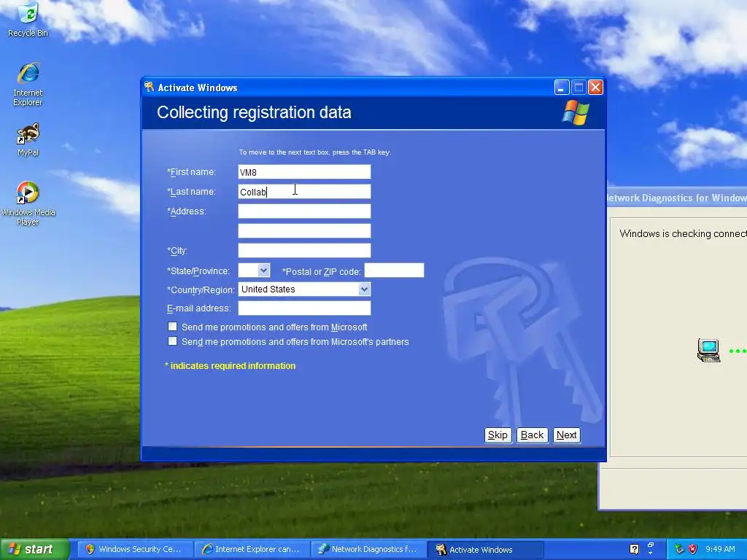Focus the City field
Image resolution: width=747 pixels, height=560 pixels.
[304, 251]
